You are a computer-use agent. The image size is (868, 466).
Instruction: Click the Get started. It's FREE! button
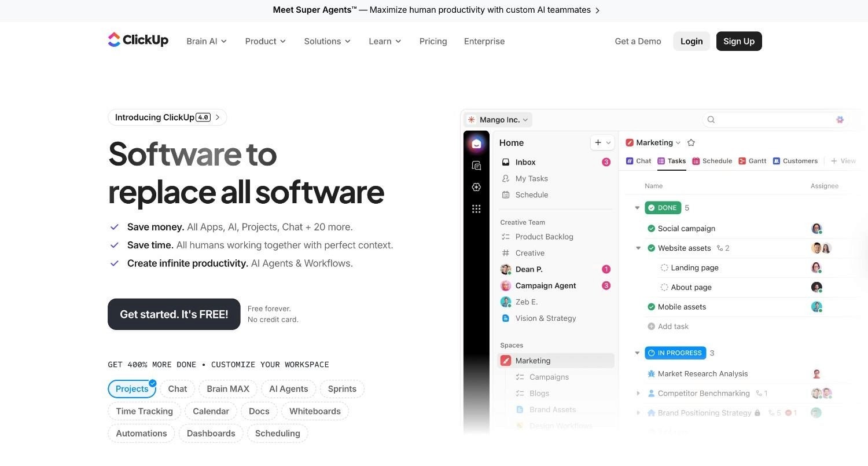tap(174, 314)
